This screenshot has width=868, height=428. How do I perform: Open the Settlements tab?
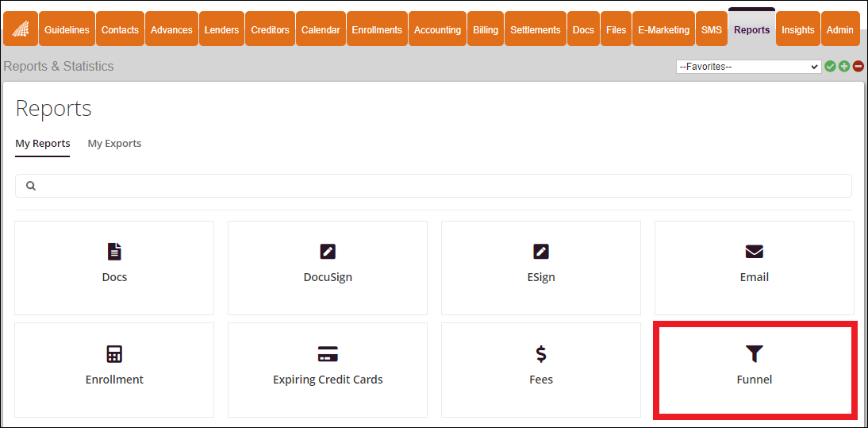536,29
